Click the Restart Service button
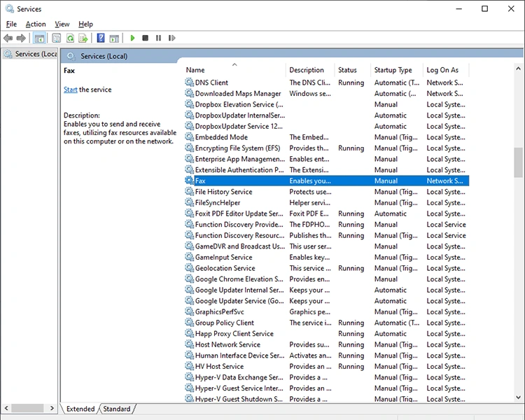Screen dimensions: 525x420 pos(171,38)
